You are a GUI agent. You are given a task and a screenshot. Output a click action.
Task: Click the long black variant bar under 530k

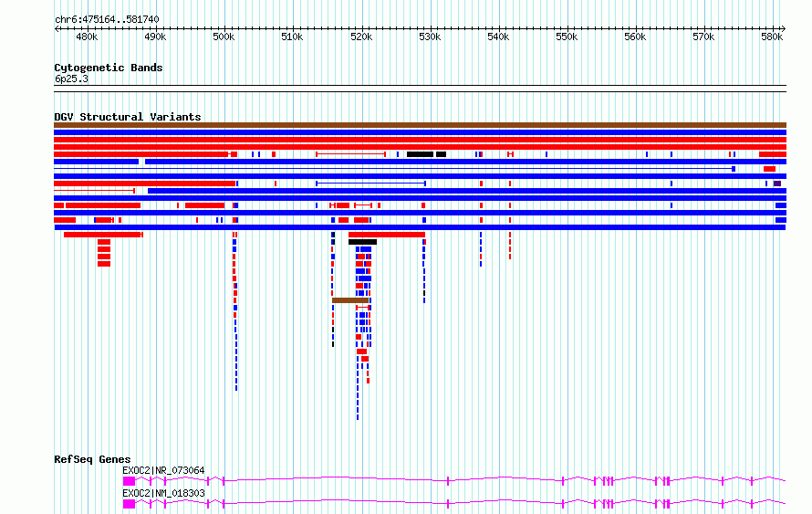point(420,154)
